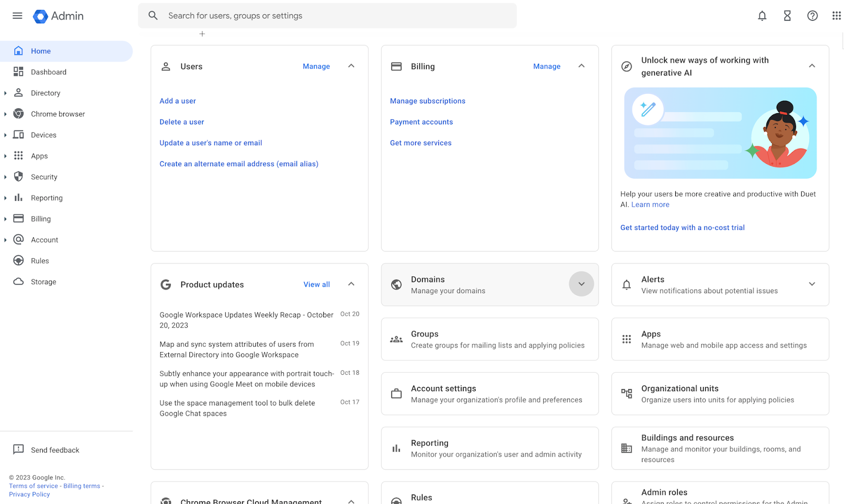Viewport: 844px width, 504px height.
Task: Expand the Apps sidebar arrow
Action: [x=5, y=156]
